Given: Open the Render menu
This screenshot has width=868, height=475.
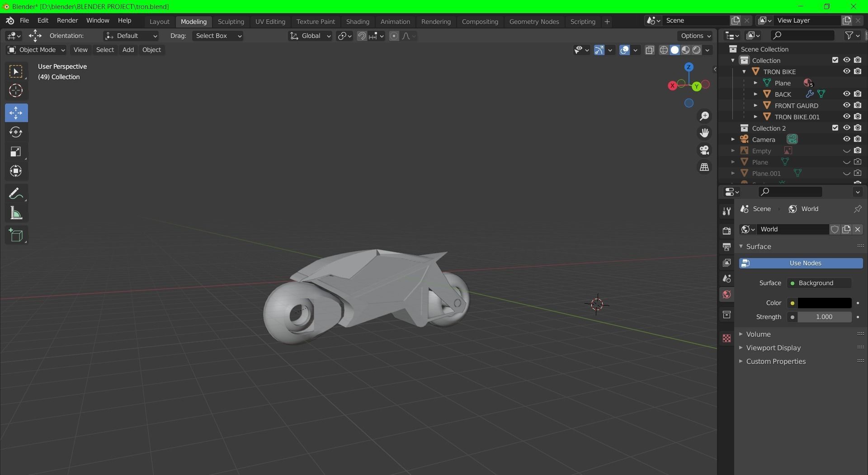Looking at the screenshot, I should tap(67, 21).
